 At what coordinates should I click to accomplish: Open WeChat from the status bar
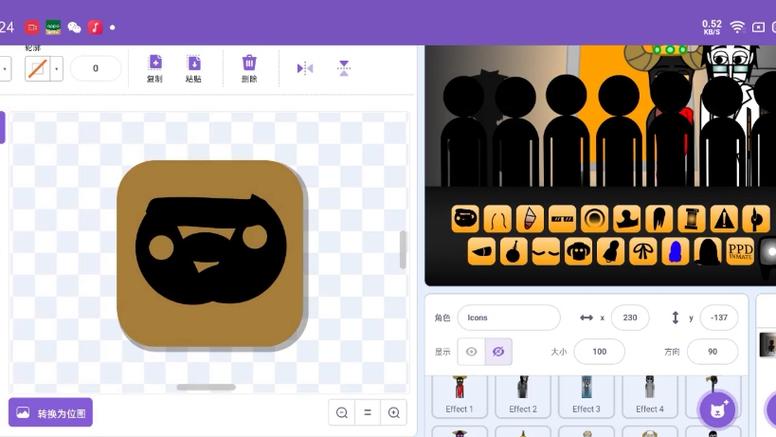click(74, 27)
